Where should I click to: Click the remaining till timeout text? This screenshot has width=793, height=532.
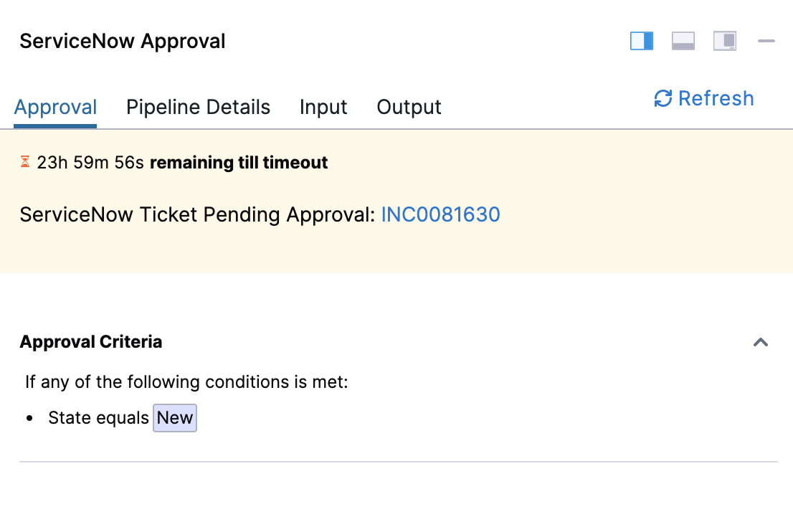239,163
